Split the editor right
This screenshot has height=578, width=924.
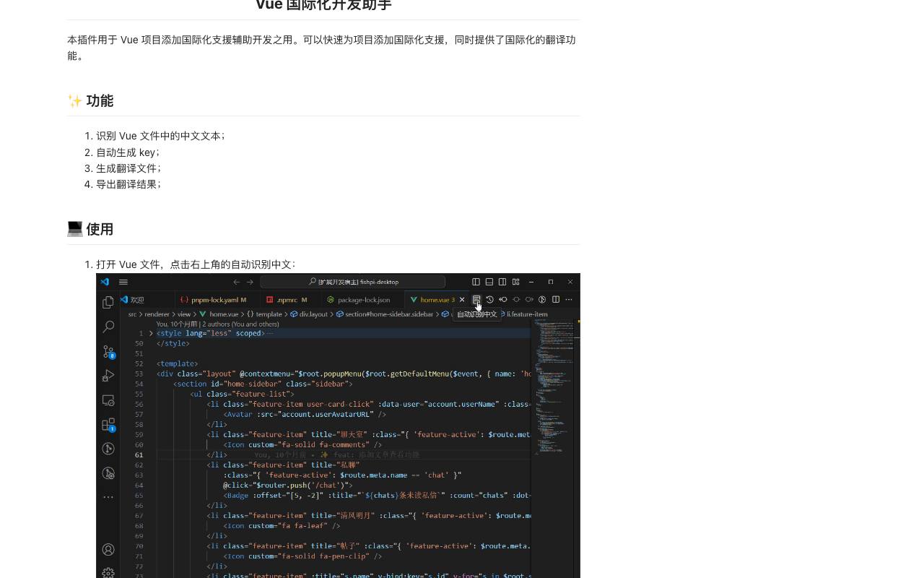pyautogui.click(x=556, y=299)
